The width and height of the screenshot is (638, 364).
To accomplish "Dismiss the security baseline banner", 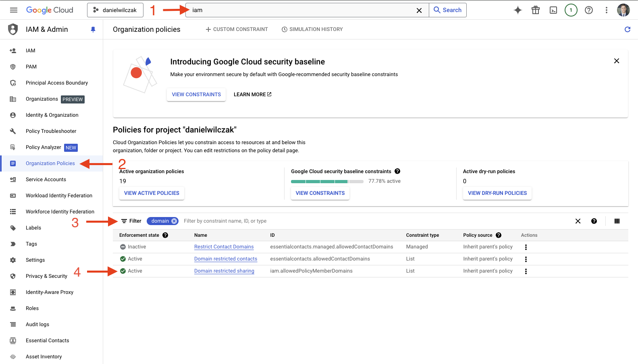I will 617,61.
